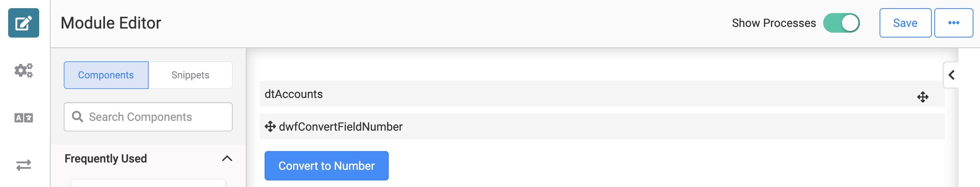
Task: Click the Show Processes label
Action: point(774,23)
